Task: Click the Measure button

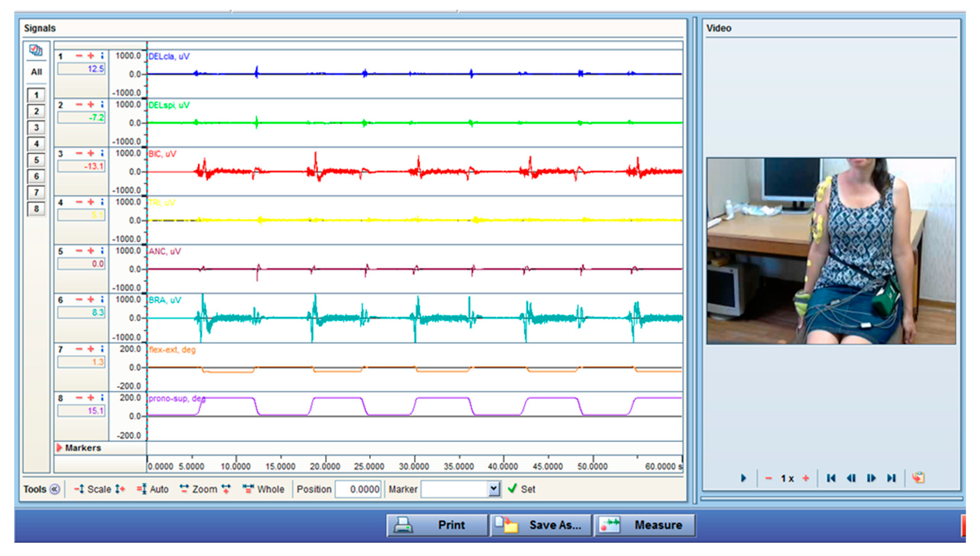Action: tap(644, 525)
